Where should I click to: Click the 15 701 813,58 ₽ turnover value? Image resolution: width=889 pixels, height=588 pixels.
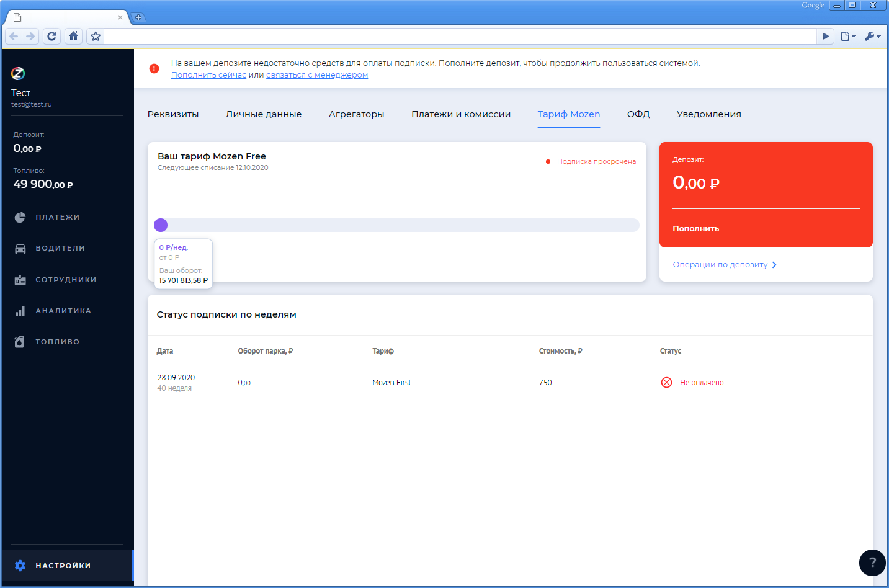click(184, 280)
